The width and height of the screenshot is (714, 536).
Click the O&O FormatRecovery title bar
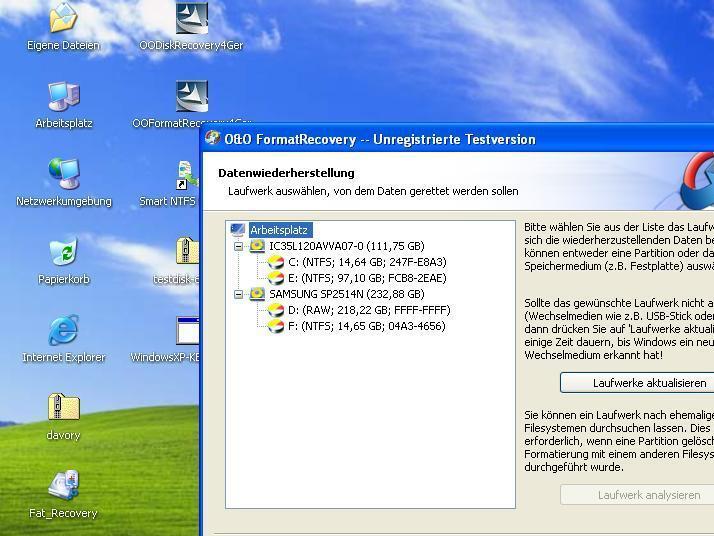(x=450, y=139)
